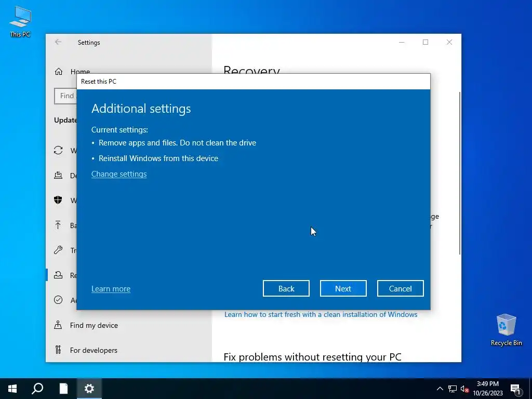Minimize the Settings window
The height and width of the screenshot is (399, 532).
(x=402, y=42)
